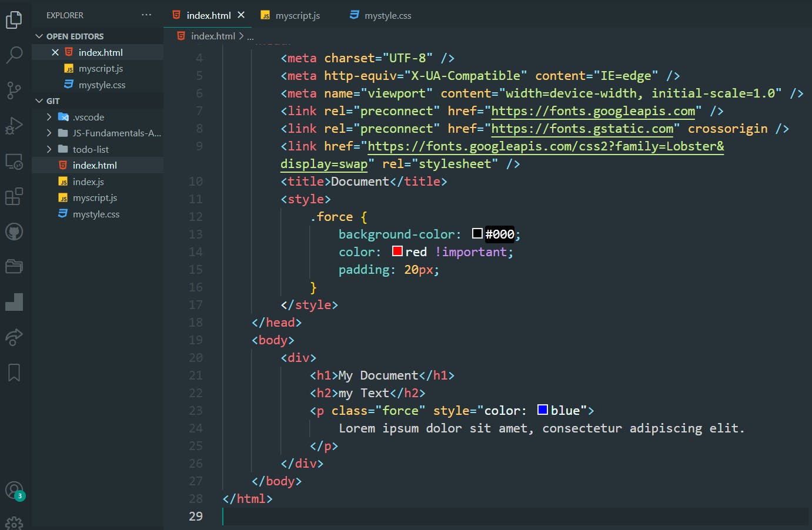Screen dimensions: 812x530
Task: Click the crossorigin attribute
Action: [728, 129]
